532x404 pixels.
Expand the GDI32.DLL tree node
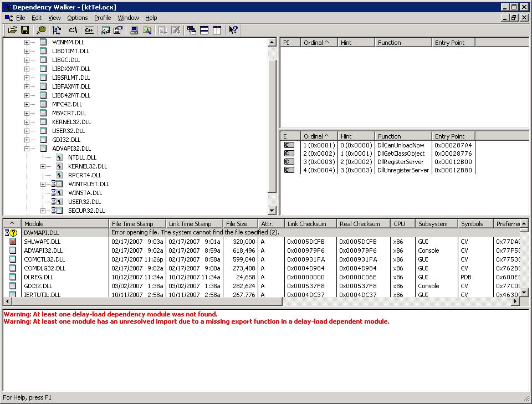[x=27, y=140]
